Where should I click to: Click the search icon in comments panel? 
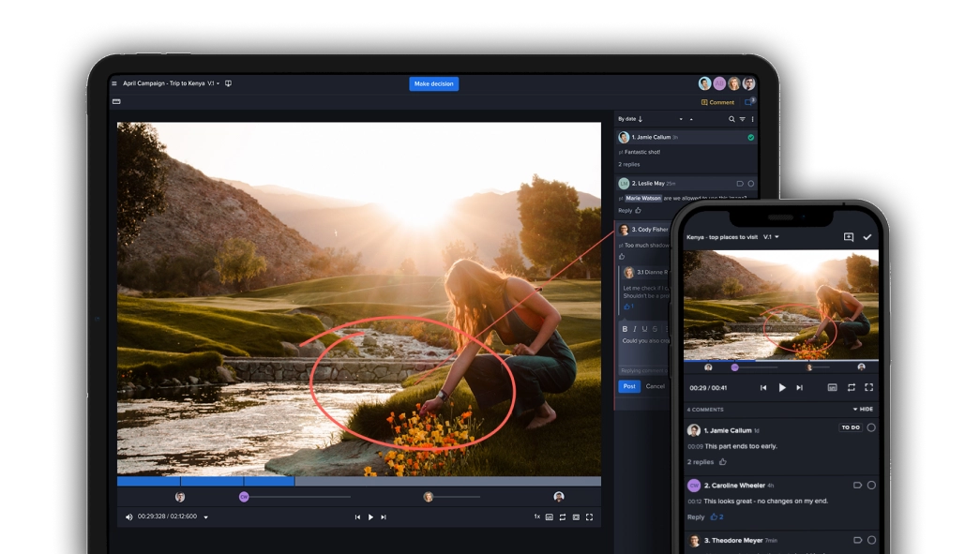[x=731, y=119]
